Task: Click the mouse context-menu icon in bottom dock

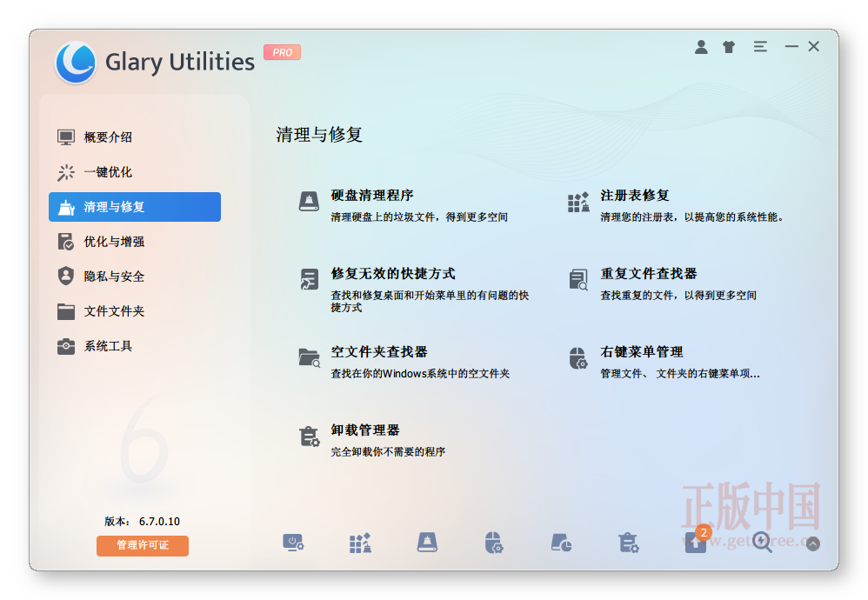Action: point(494,543)
